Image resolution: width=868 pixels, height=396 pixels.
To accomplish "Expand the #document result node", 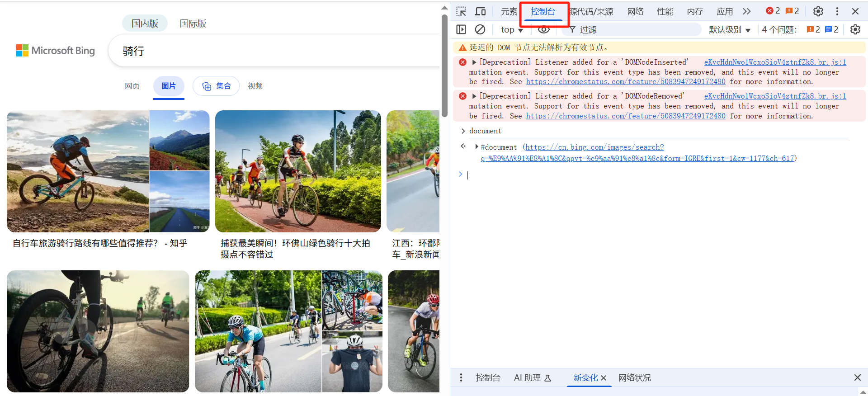I will pos(476,147).
